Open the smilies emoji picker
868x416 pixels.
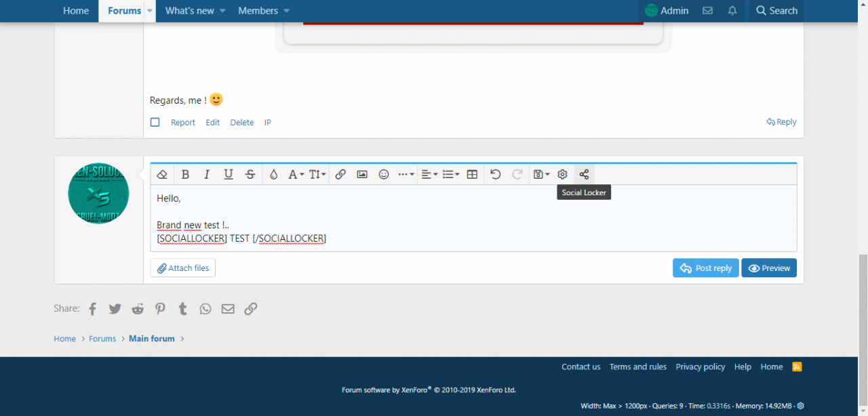(384, 174)
